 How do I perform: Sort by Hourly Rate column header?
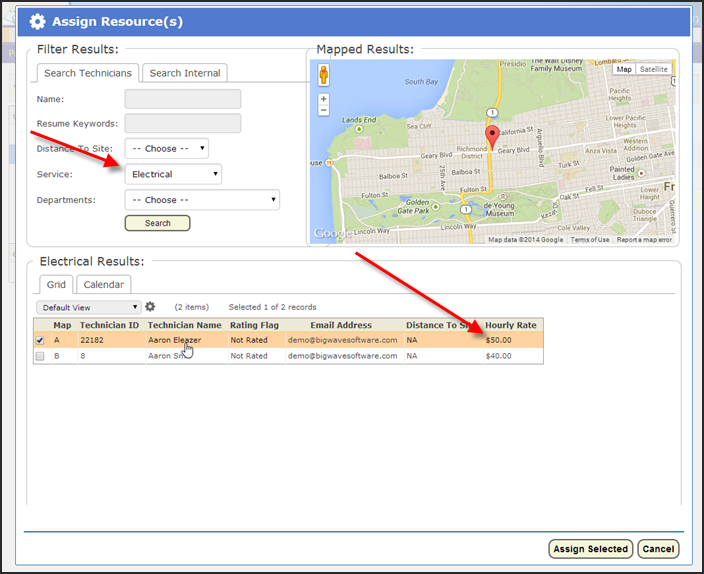coord(511,325)
